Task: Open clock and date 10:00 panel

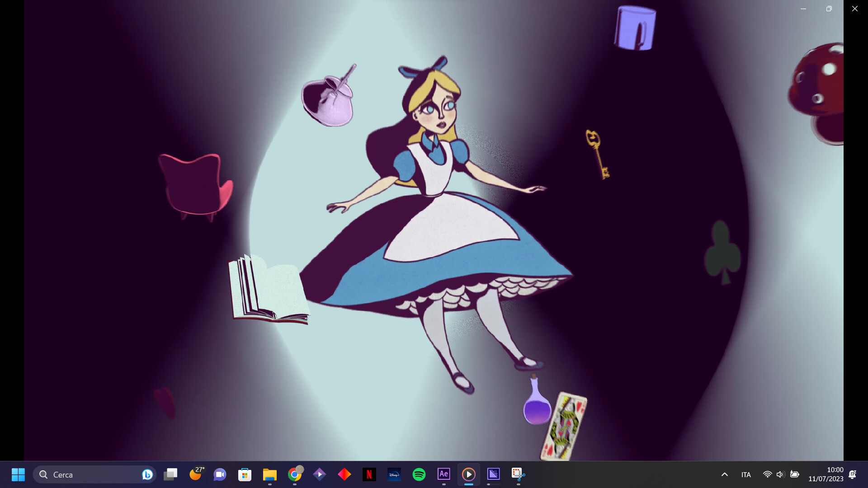Action: pos(826,474)
